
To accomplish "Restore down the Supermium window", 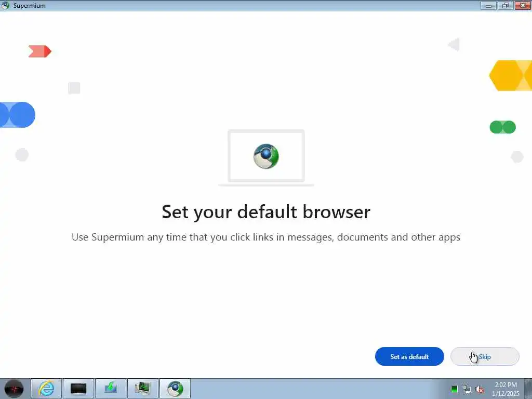I will coord(505,5).
